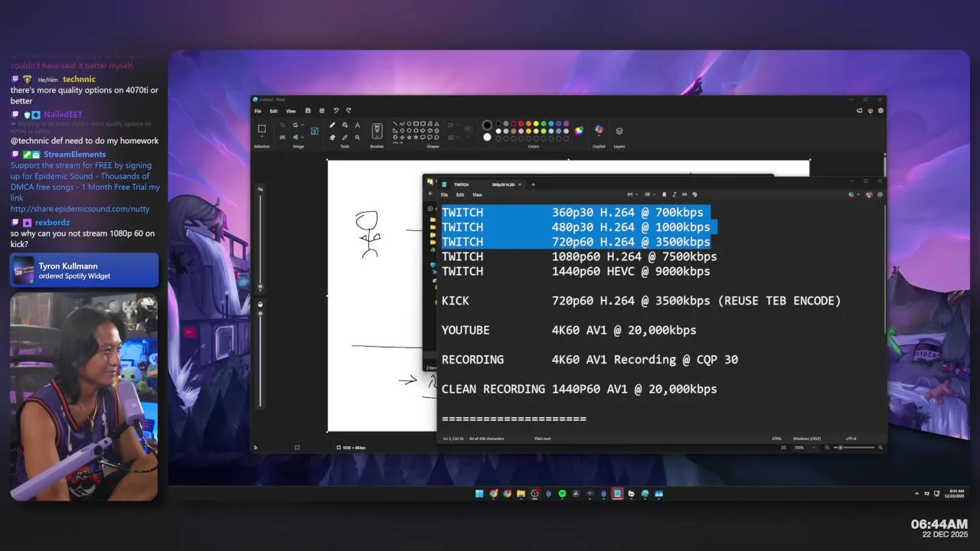
Task: Select the Color picker tool in Paint
Action: click(x=345, y=138)
